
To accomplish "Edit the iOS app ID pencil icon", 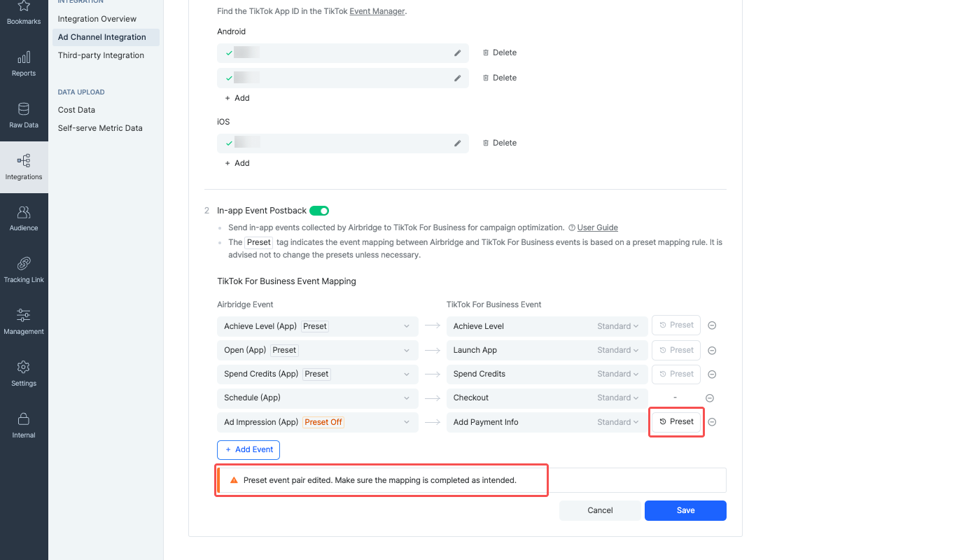I will (458, 143).
